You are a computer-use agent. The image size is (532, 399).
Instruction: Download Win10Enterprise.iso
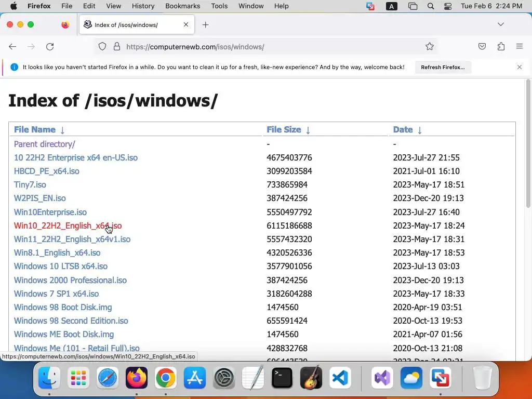(x=50, y=212)
